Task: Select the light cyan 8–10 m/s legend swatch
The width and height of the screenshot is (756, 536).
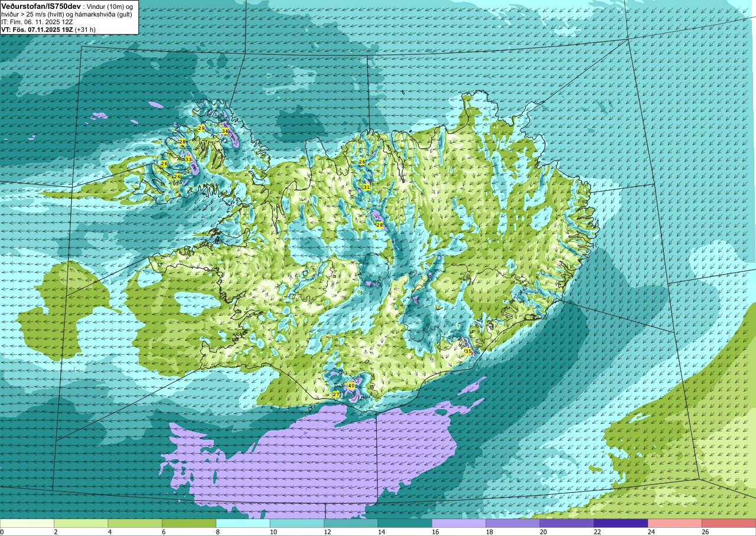Action: 243,523
